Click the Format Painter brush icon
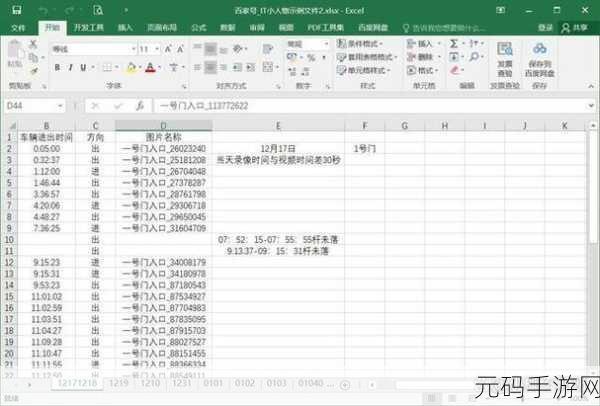This screenshot has width=600, height=406. coord(34,71)
